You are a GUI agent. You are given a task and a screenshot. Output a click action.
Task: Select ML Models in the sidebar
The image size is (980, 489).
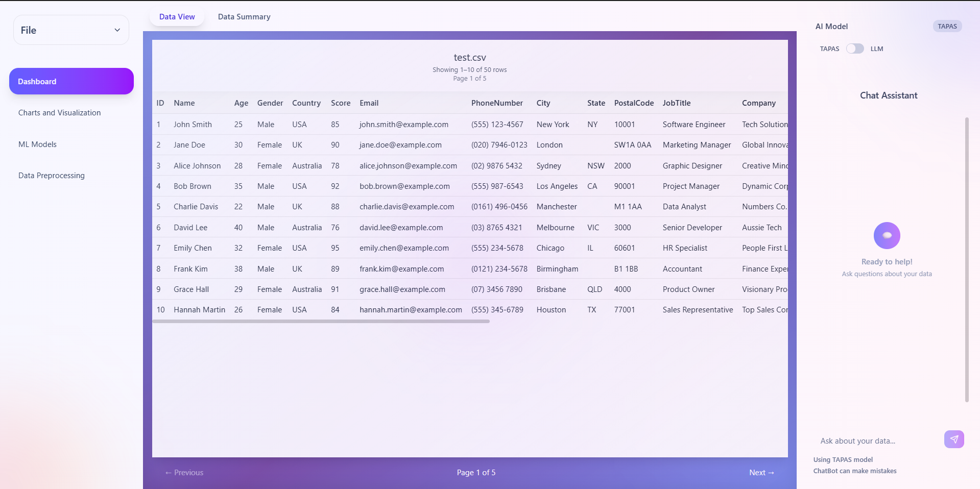click(x=37, y=144)
